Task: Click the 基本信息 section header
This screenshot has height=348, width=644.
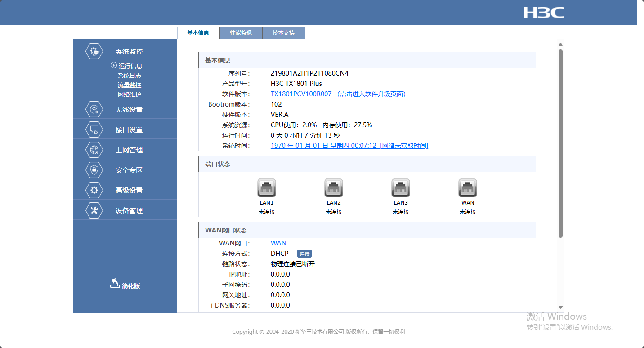Action: (x=367, y=60)
